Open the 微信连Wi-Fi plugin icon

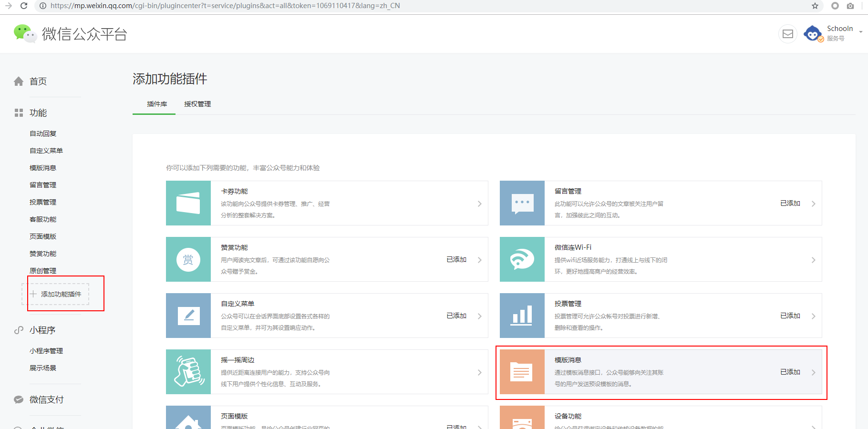[x=522, y=259]
